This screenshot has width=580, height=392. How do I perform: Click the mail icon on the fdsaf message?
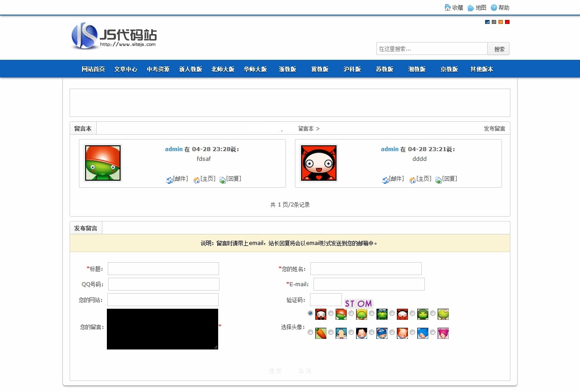[x=169, y=180]
